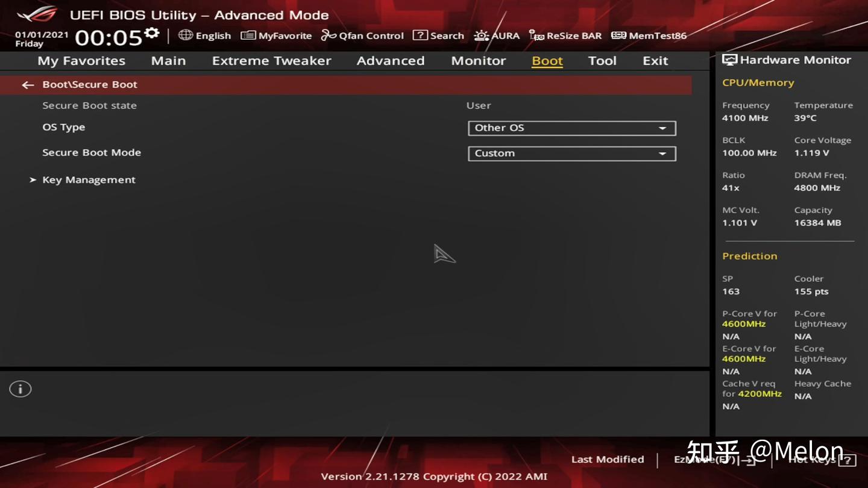Viewport: 868px width, 488px height.
Task: Click the Last Modified button
Action: (608, 459)
